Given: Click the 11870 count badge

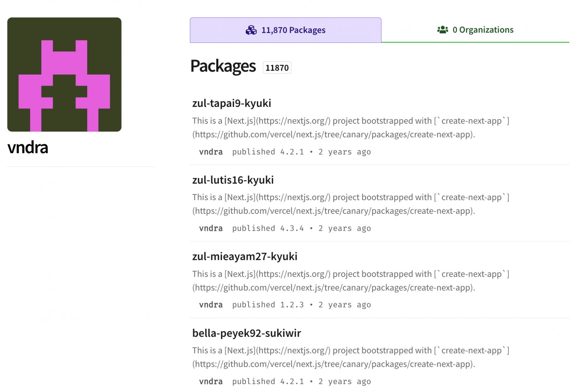Looking at the screenshot, I should pos(277,68).
